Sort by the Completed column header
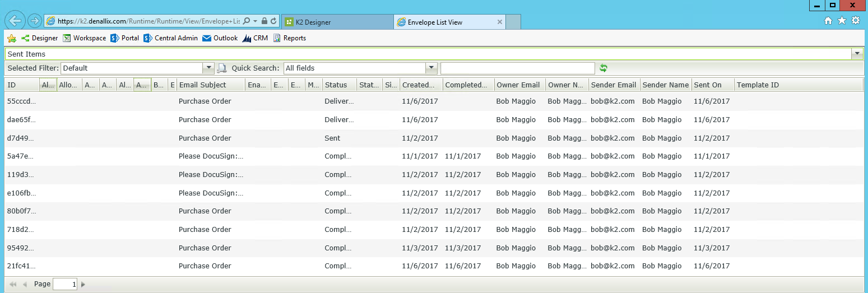 point(468,85)
